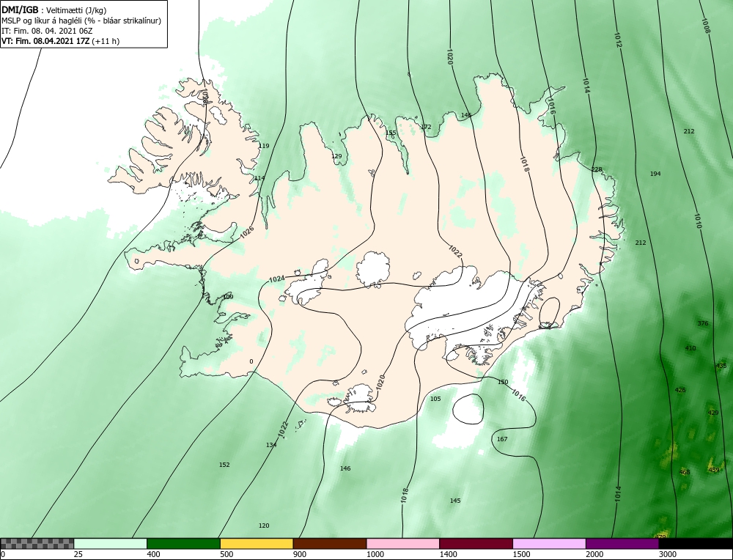Click the map value "134"
Viewport: 733px width, 560px height.
(272, 445)
